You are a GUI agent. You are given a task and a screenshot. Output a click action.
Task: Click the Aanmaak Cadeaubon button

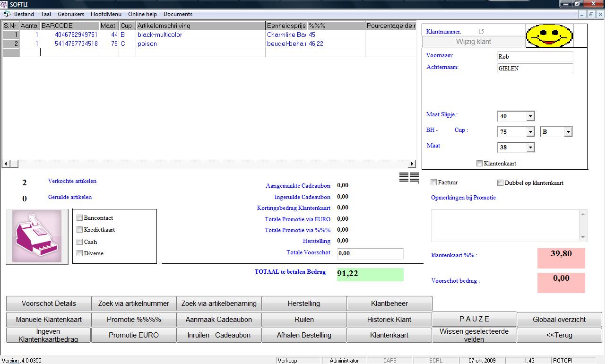219,320
